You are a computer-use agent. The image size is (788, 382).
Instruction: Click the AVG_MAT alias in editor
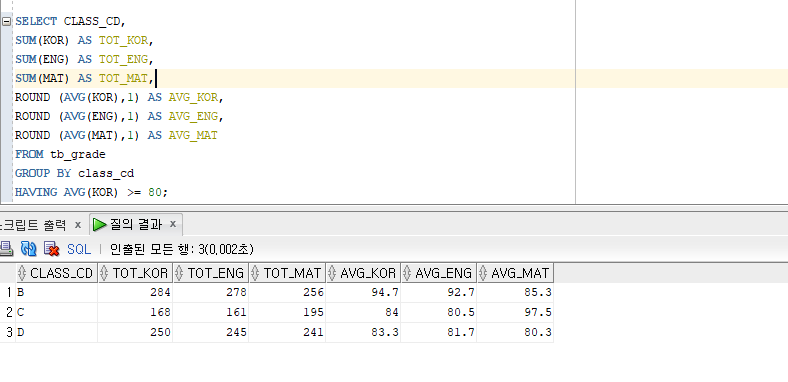tap(193, 136)
